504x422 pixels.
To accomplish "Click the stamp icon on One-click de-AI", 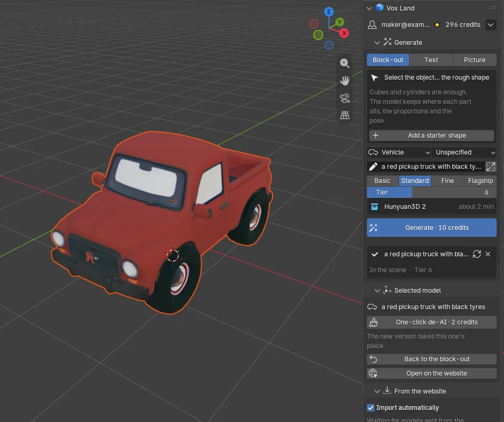I will coord(373,322).
